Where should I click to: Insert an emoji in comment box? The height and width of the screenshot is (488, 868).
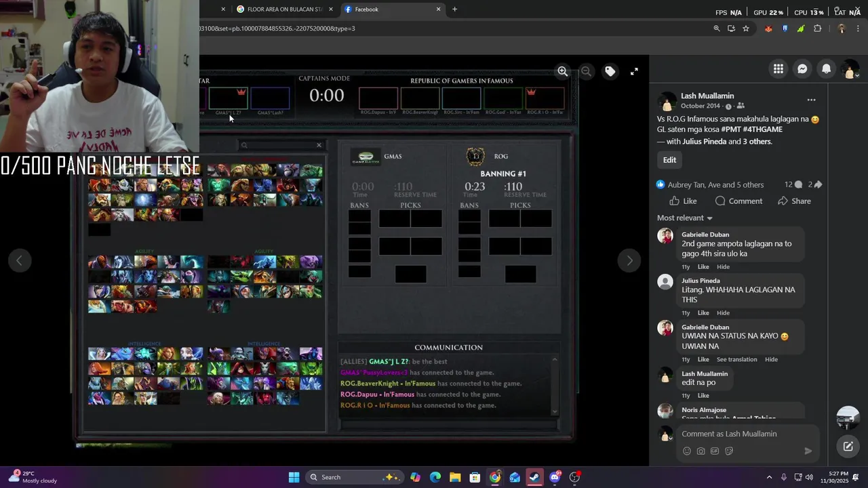686,451
